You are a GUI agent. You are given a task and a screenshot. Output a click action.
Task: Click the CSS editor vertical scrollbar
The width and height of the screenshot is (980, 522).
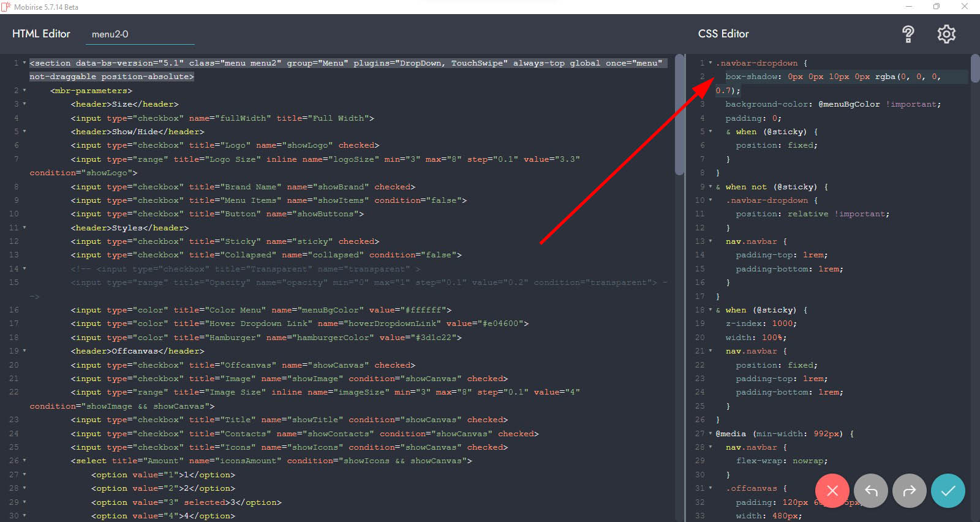[x=975, y=67]
